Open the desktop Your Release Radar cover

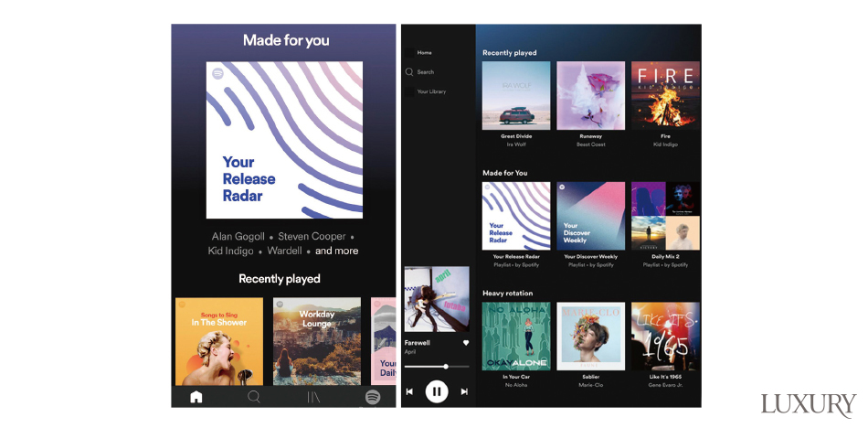tap(516, 216)
